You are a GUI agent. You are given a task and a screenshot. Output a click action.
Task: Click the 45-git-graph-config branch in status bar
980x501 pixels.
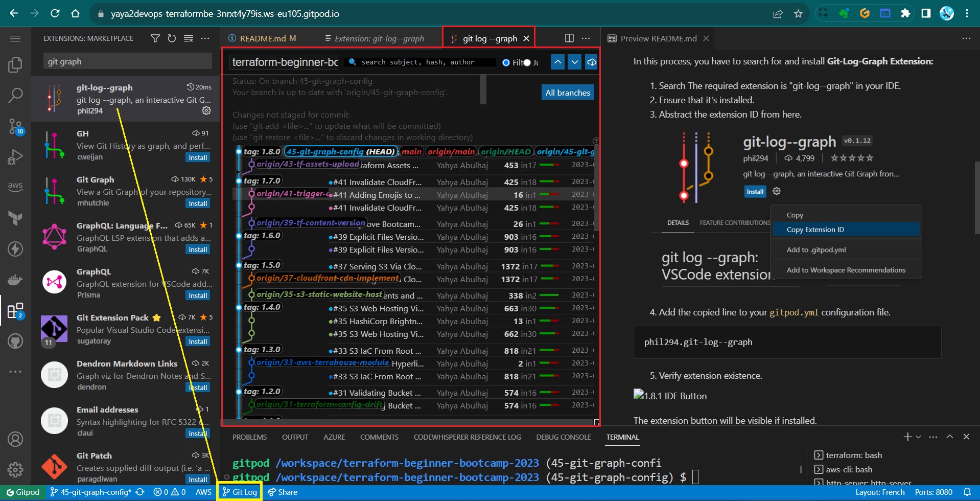[90, 492]
